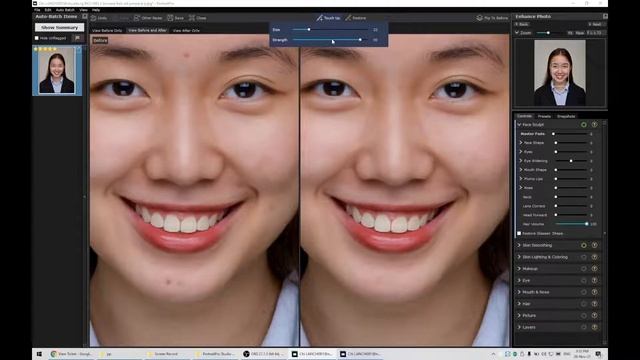The width and height of the screenshot is (640, 360).
Task: Undock the Auto Batch panel via header icon
Action: point(84,16)
